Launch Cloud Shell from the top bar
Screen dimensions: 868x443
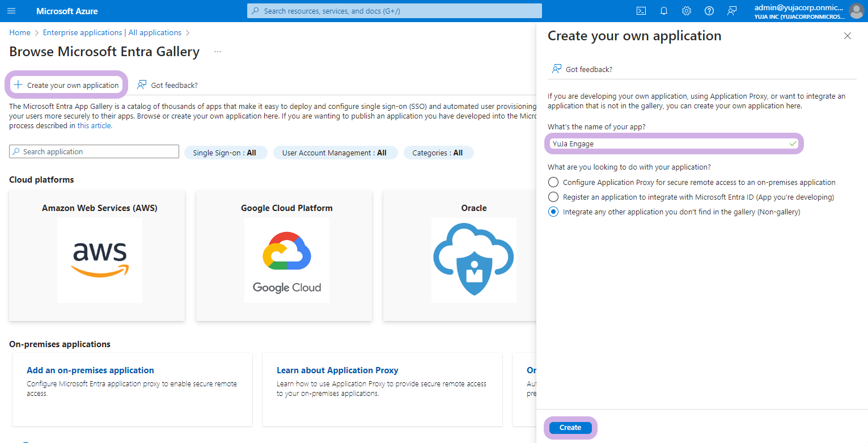pyautogui.click(x=641, y=11)
